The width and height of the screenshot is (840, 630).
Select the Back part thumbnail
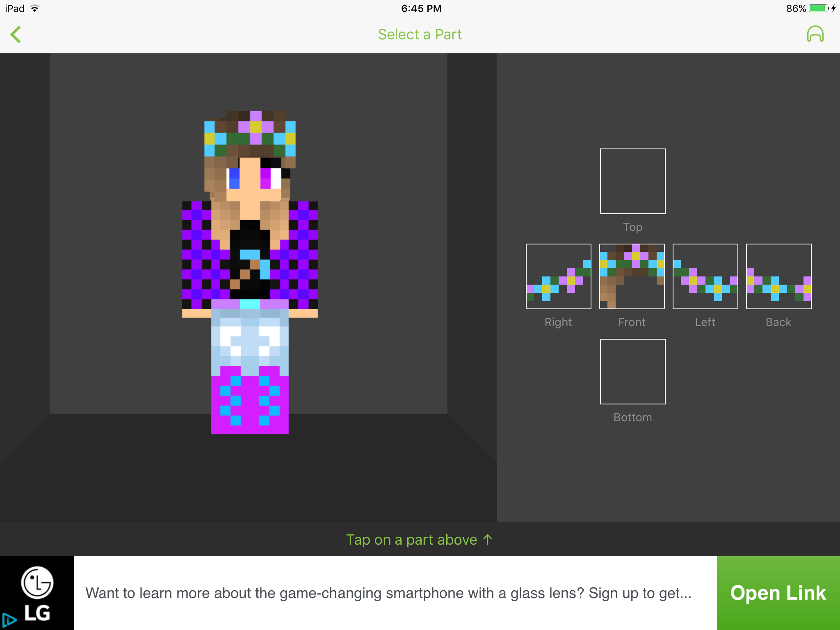click(x=778, y=276)
